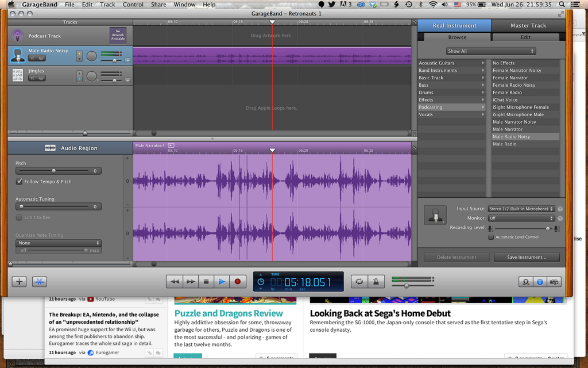Open the Show All dropdown
This screenshot has width=588, height=368.
[491, 51]
